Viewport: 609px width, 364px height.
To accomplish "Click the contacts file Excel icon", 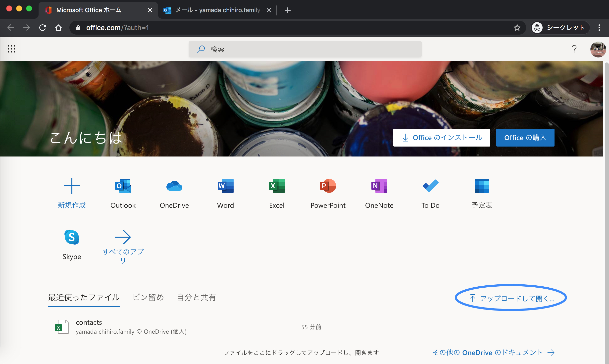I will click(62, 327).
